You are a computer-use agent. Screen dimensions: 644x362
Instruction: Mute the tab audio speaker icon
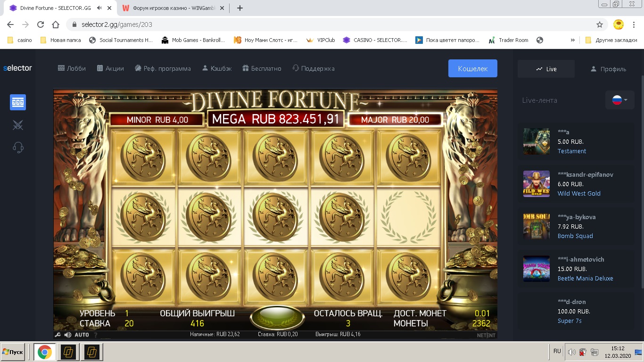pyautogui.click(x=99, y=8)
